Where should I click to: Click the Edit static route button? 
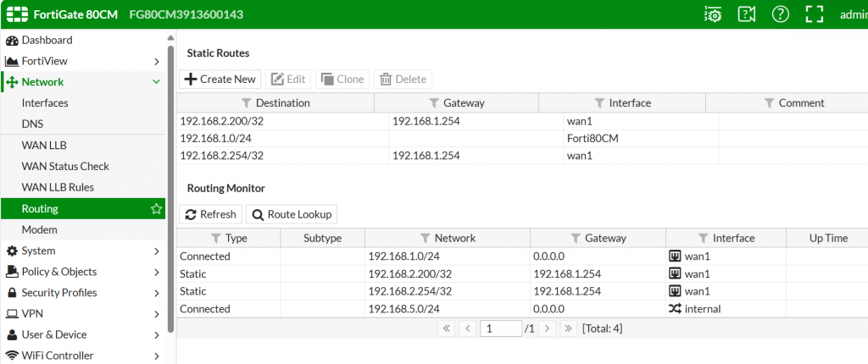click(x=288, y=79)
